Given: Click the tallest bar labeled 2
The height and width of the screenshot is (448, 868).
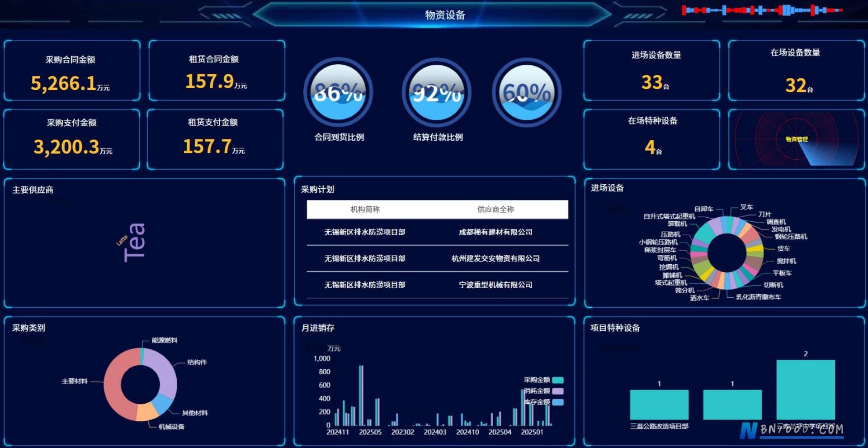Looking at the screenshot, I should pos(806,390).
